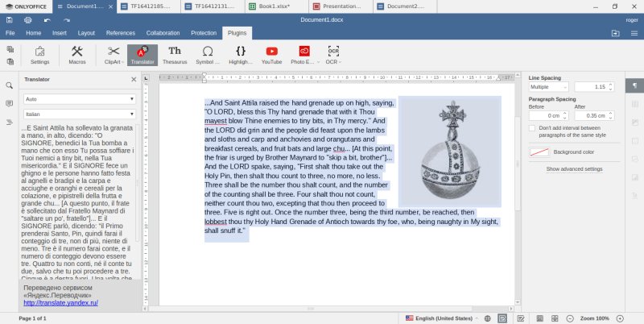Open plugin Settings
The height and width of the screenshot is (324, 644).
(39, 55)
